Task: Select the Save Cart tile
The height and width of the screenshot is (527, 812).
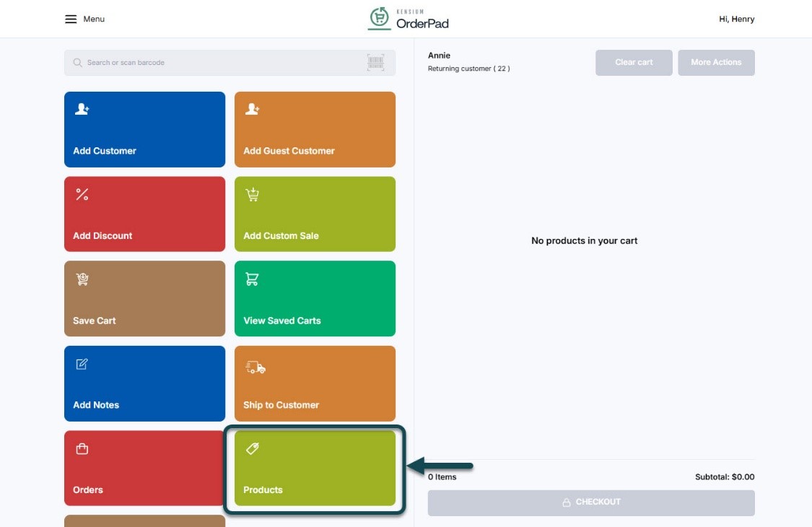Action: [144, 298]
